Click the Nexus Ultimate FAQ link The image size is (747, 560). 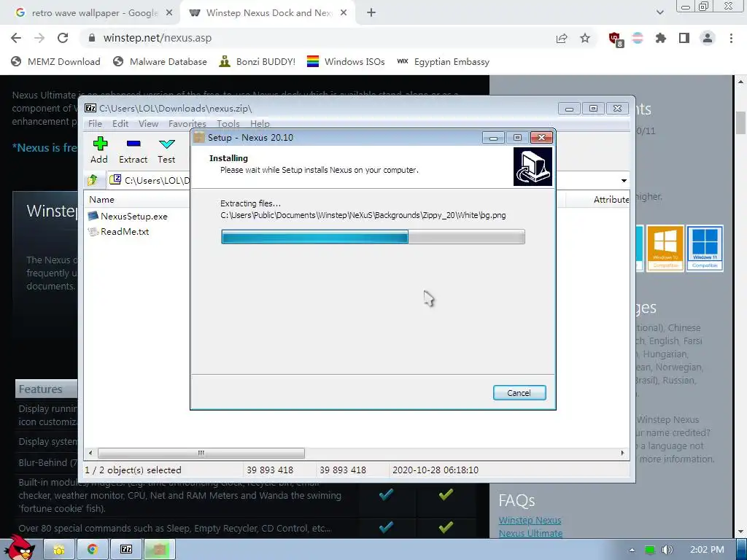click(531, 533)
